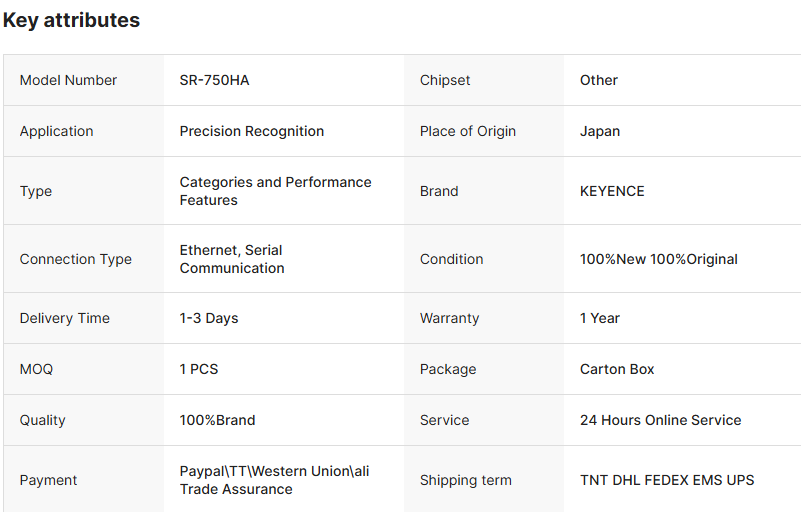Screen dimensions: 801x512
Task: Click the 100%New 100%Original condition value
Action: coord(658,259)
